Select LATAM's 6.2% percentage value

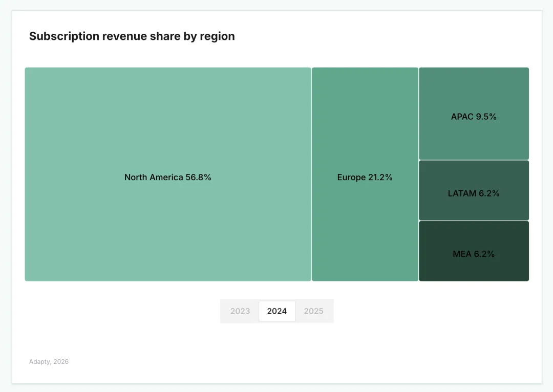[x=489, y=193]
